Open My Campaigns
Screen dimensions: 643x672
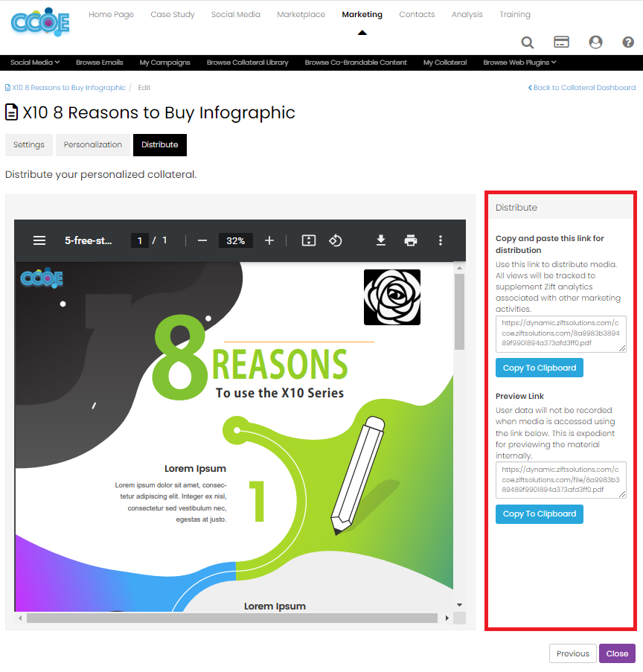pyautogui.click(x=164, y=63)
